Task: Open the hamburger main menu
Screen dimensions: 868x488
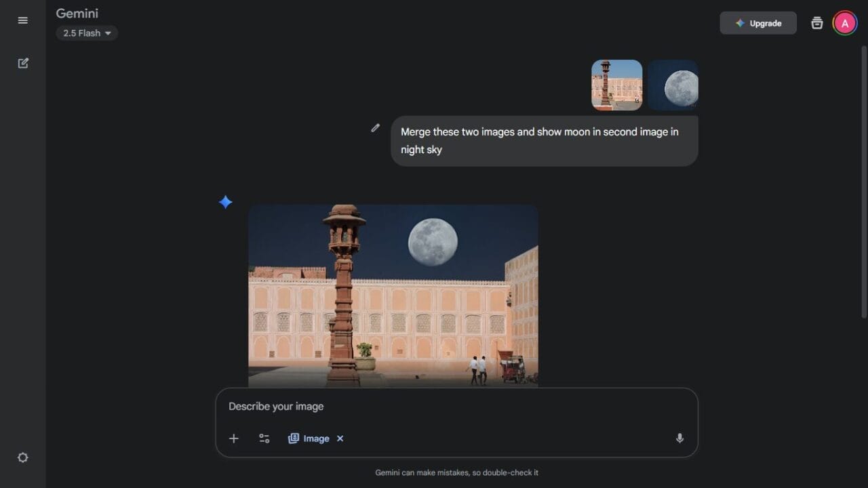Action: 22,20
